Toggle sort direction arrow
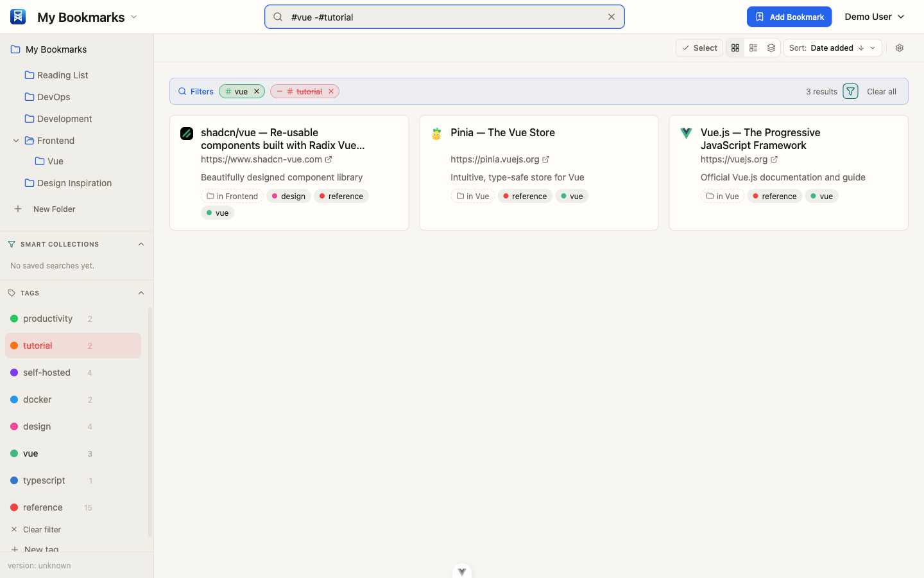The width and height of the screenshot is (924, 578). [x=861, y=48]
